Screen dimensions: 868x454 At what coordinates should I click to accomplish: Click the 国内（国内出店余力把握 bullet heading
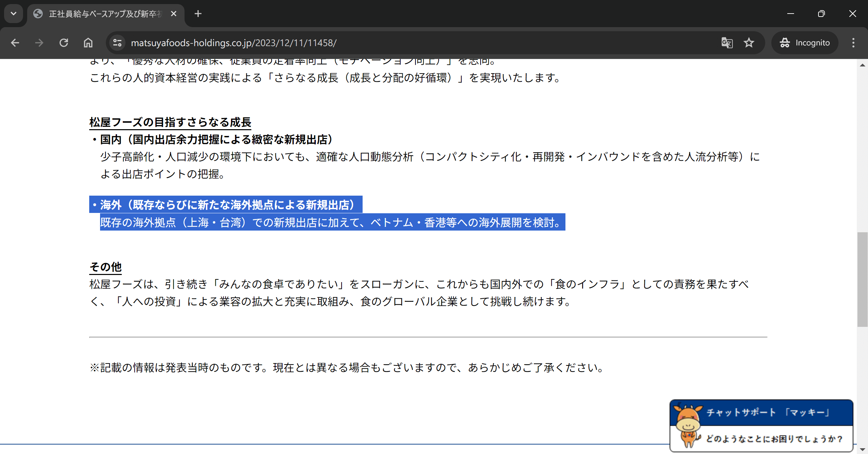(212, 139)
